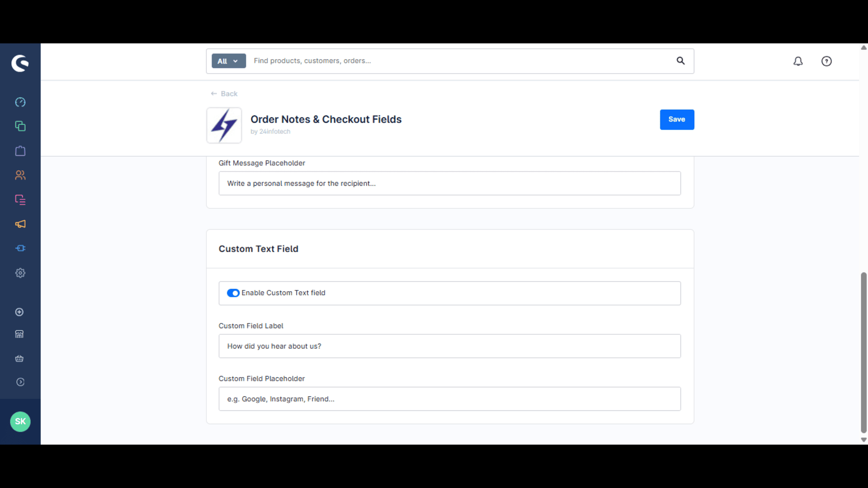Screen dimensions: 868x488
Task: Edit the Custom Field Placeholder input
Action: 449,399
